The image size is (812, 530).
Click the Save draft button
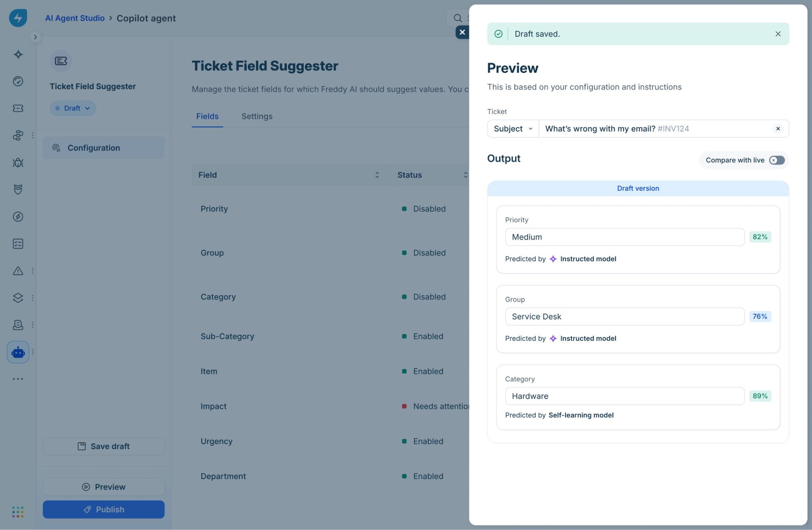click(103, 446)
